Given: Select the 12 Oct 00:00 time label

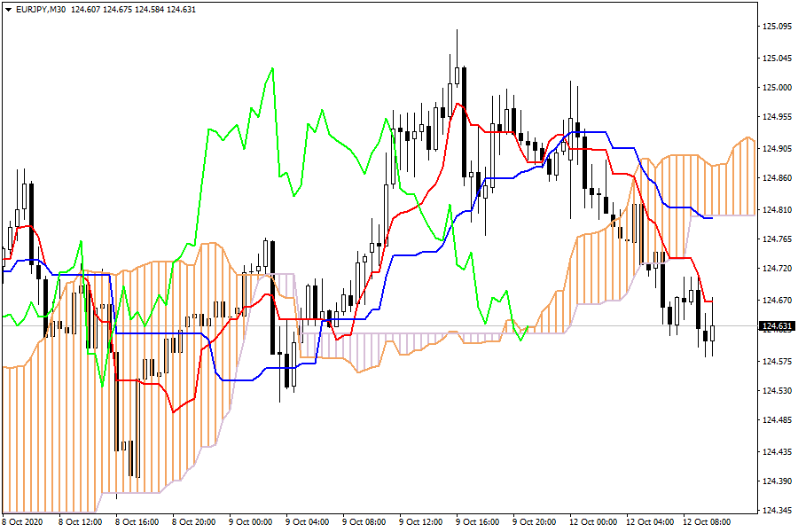Looking at the screenshot, I should point(591,522).
